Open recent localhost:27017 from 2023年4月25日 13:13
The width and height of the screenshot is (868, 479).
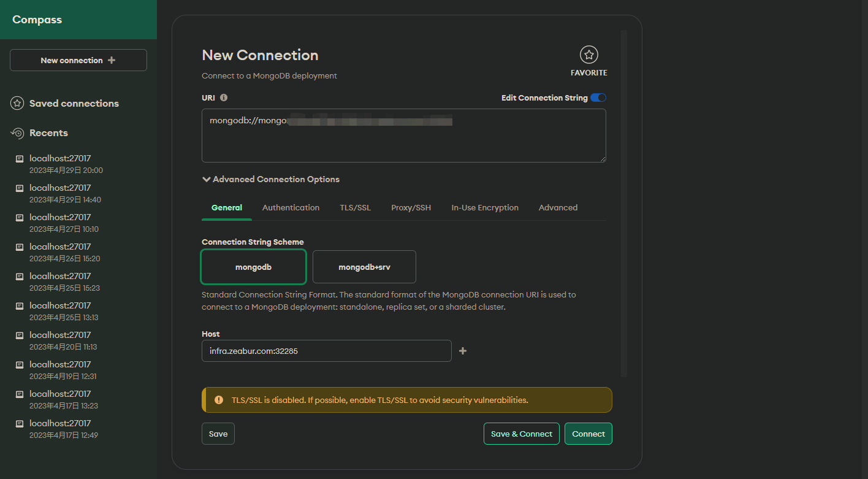[x=78, y=311]
